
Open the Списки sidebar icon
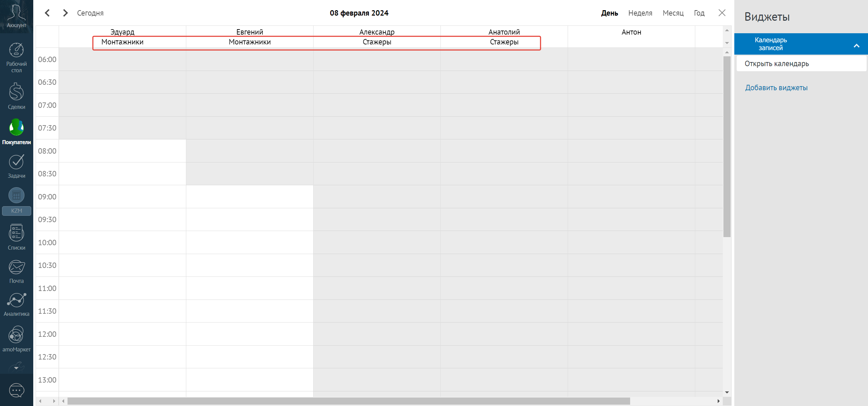click(x=16, y=233)
